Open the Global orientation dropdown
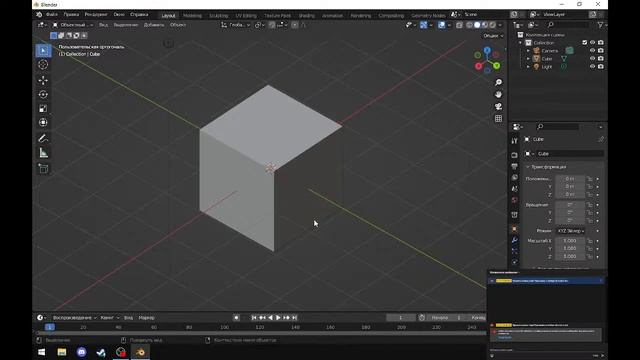Screen dimensions: 640x360 tap(236, 25)
